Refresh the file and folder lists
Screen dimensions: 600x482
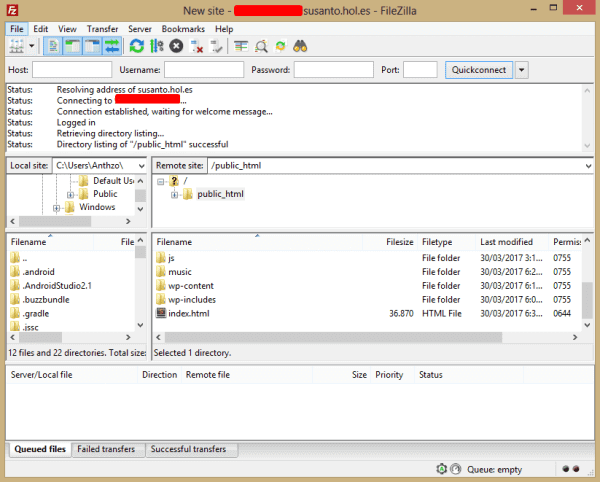[137, 46]
